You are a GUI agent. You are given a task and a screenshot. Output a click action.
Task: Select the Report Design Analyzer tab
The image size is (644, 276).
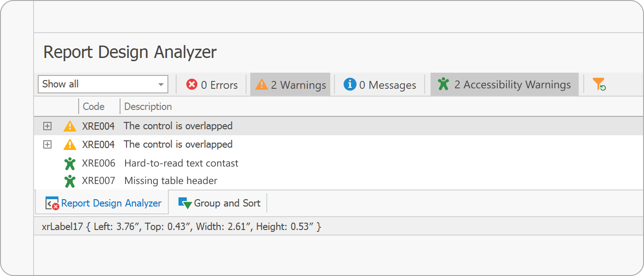click(x=102, y=202)
